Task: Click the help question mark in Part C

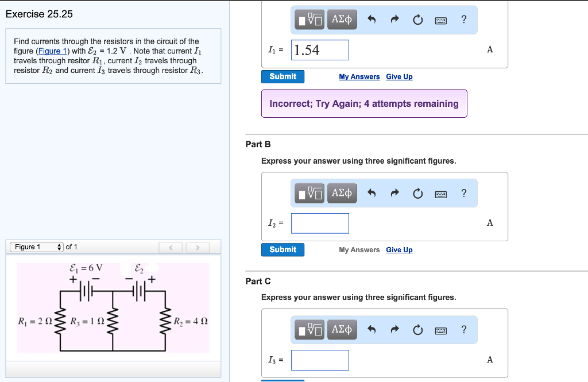Action: coord(463,329)
